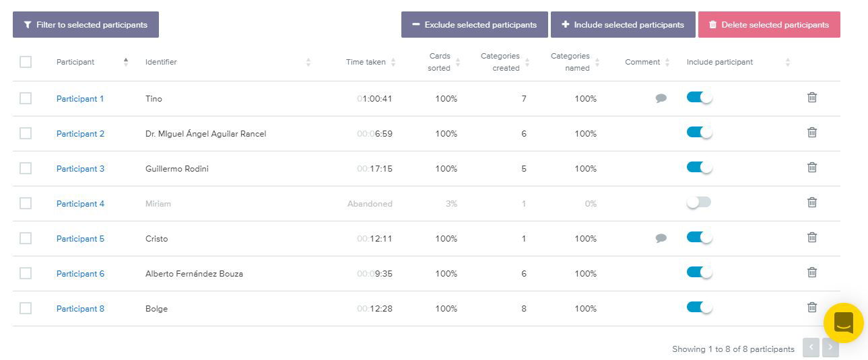Click trash icon for Guillermo Rodini

(x=812, y=168)
